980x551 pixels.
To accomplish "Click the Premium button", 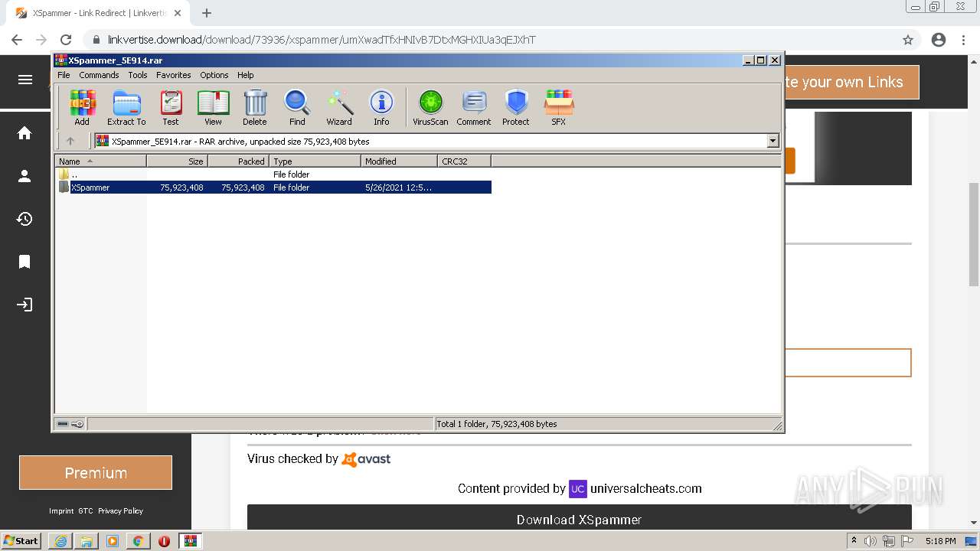I will tap(96, 473).
